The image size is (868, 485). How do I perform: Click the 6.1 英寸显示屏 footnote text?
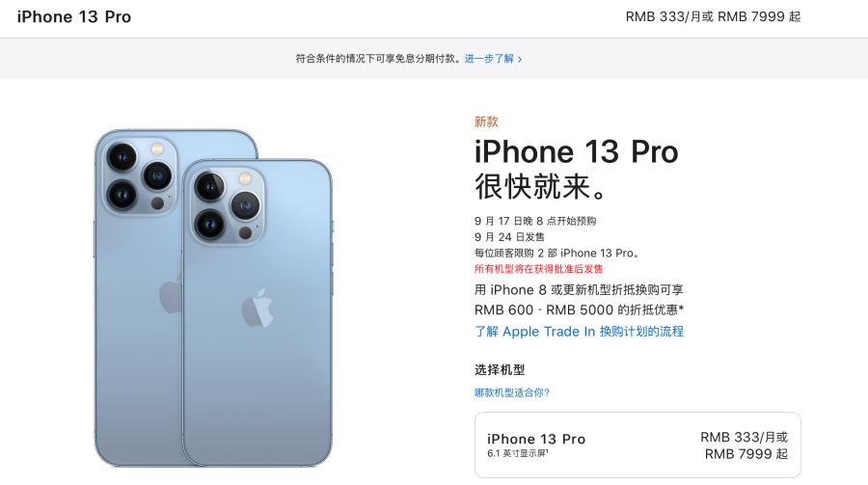518,453
